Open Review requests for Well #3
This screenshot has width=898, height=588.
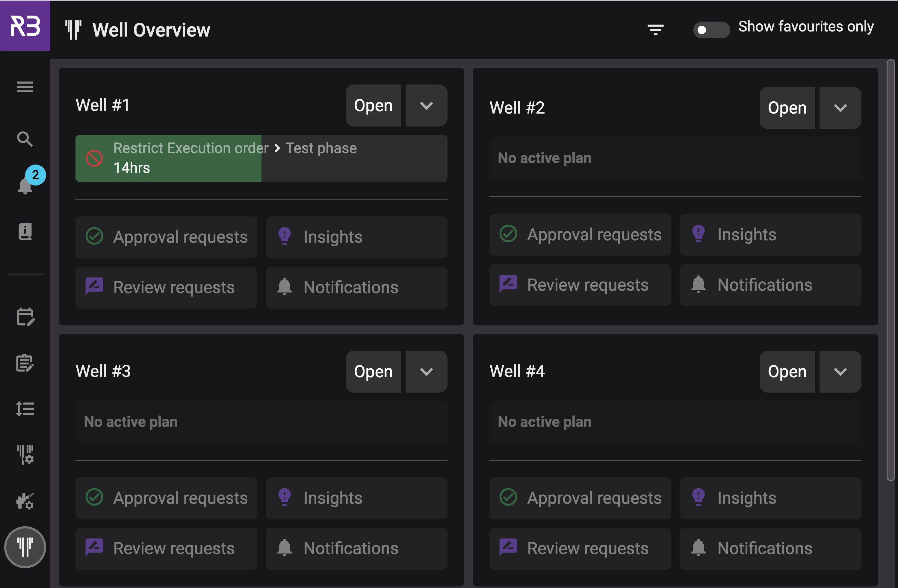pos(166,548)
